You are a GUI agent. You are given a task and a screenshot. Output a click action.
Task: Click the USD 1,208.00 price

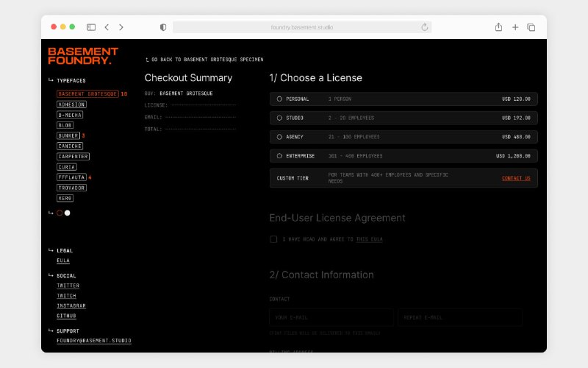[513, 156]
